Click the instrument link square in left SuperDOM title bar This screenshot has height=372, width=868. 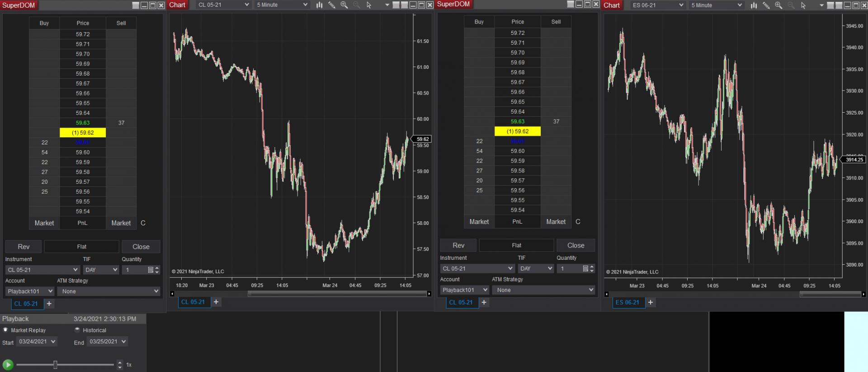[x=136, y=5]
